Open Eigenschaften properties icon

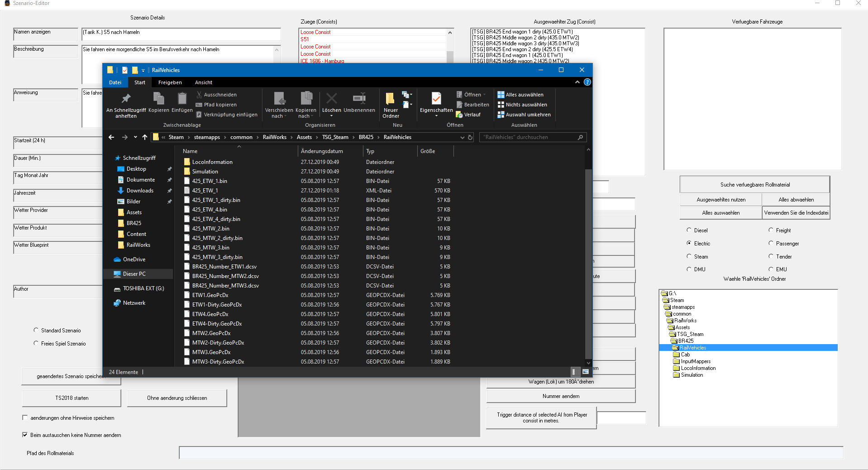(436, 99)
